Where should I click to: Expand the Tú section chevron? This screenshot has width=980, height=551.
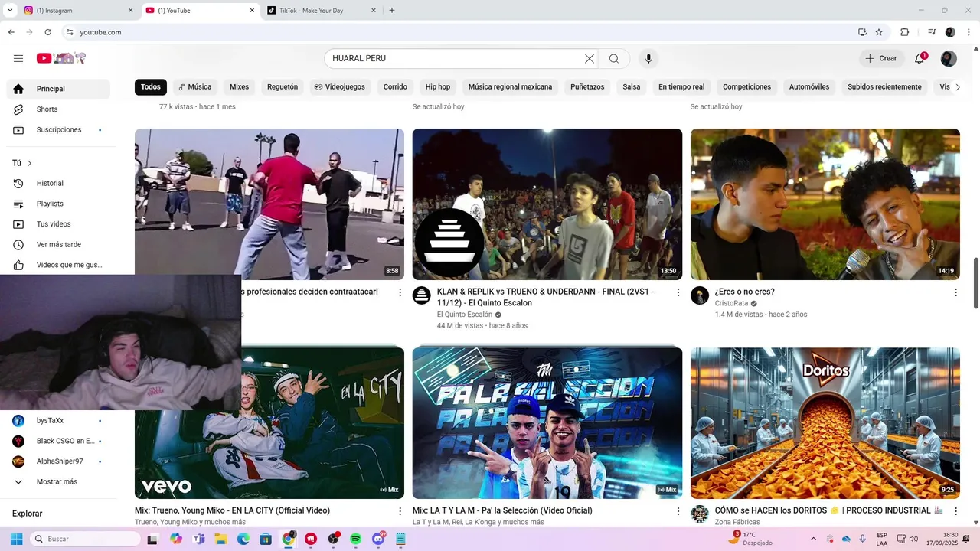[x=29, y=163]
